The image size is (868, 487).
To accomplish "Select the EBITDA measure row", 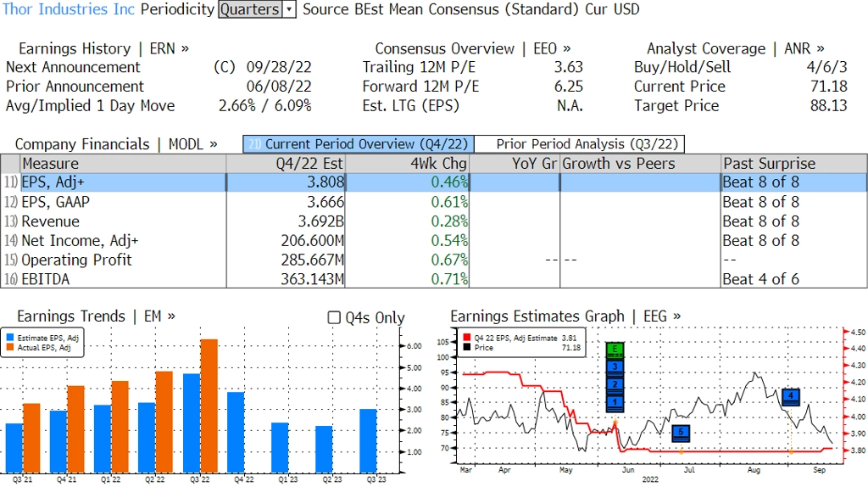I will [433, 279].
